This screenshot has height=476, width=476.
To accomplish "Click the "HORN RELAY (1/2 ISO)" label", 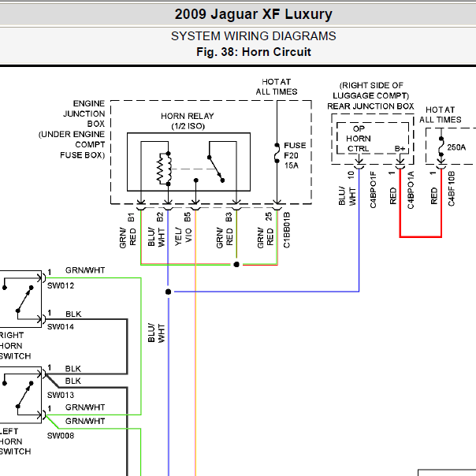I will [x=188, y=121].
